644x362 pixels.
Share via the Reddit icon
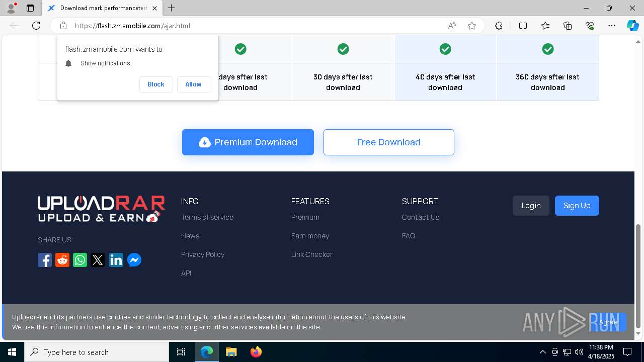point(62,260)
